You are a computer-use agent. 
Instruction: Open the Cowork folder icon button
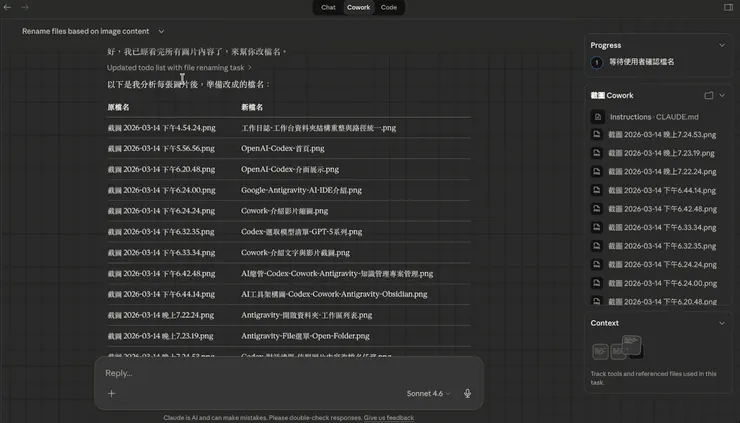[708, 95]
